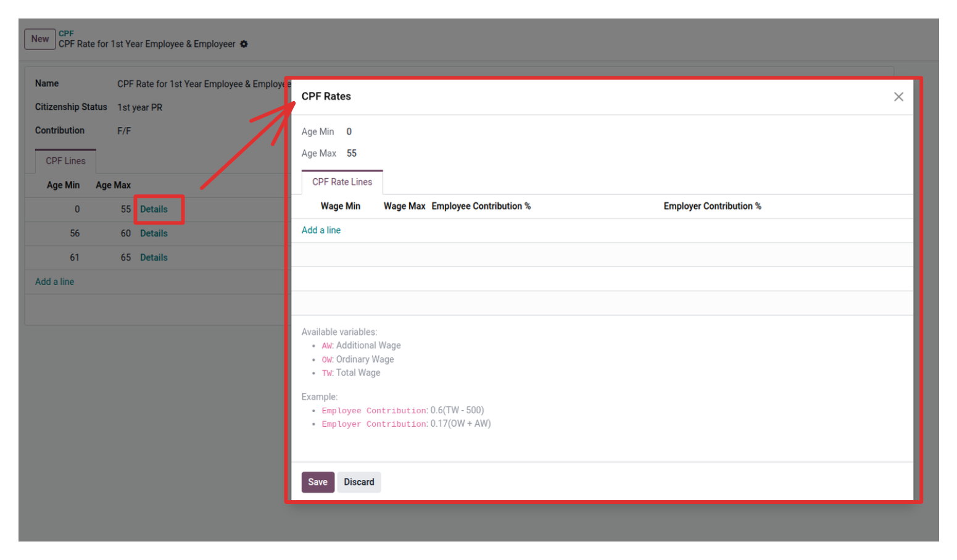957x560 pixels.
Task: Open the CPF breadcrumb link
Action: 66,33
